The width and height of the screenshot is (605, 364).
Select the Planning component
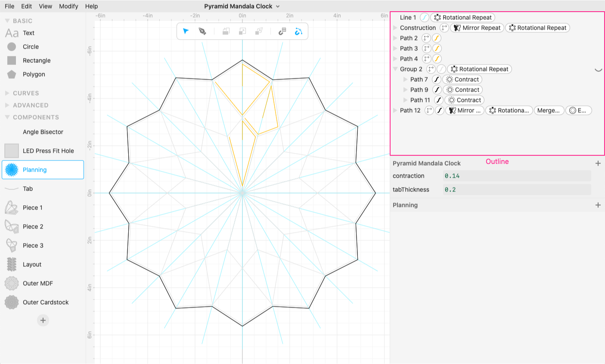43,170
